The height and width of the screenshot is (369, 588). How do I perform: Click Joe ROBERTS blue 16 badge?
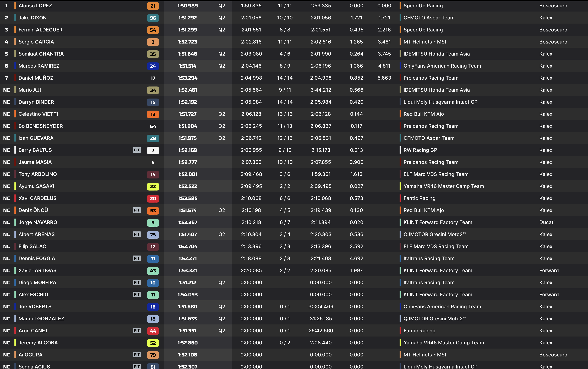coord(153,307)
